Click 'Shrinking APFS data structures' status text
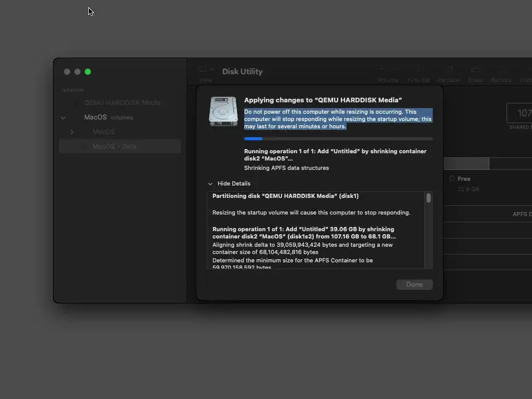 [286, 168]
